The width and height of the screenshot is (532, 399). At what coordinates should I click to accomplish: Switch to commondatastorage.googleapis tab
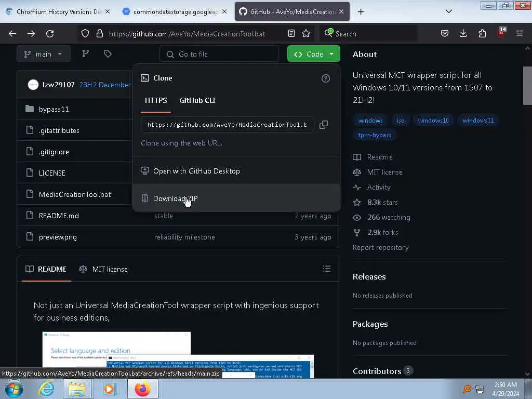(x=175, y=11)
